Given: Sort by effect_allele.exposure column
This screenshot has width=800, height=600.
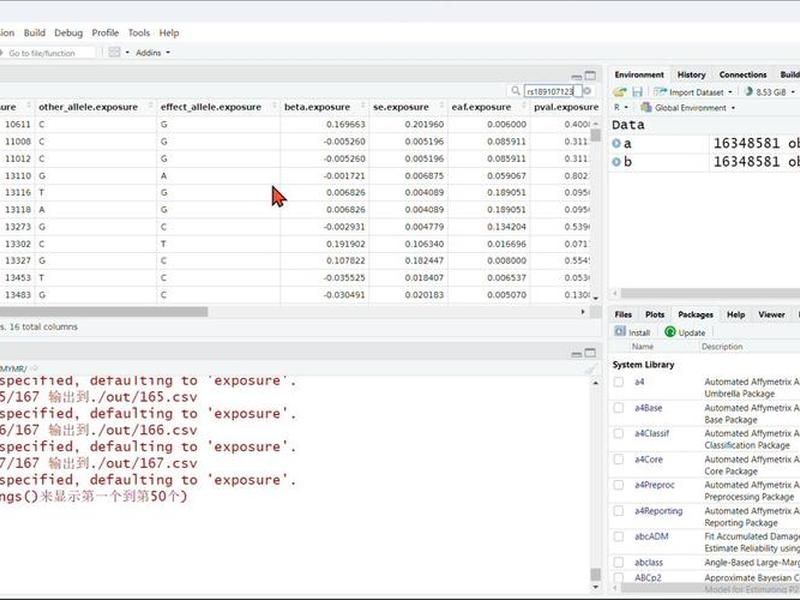Looking at the screenshot, I should [218, 107].
